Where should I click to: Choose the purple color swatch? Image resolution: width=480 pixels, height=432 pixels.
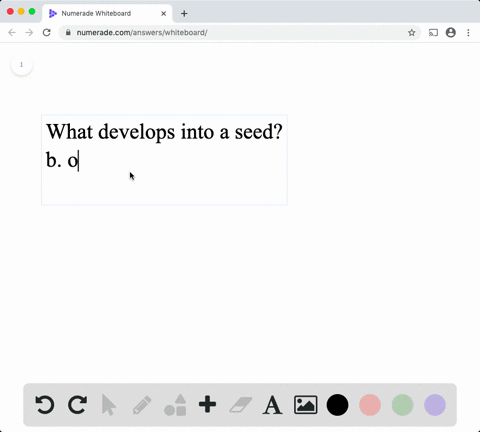click(x=435, y=405)
